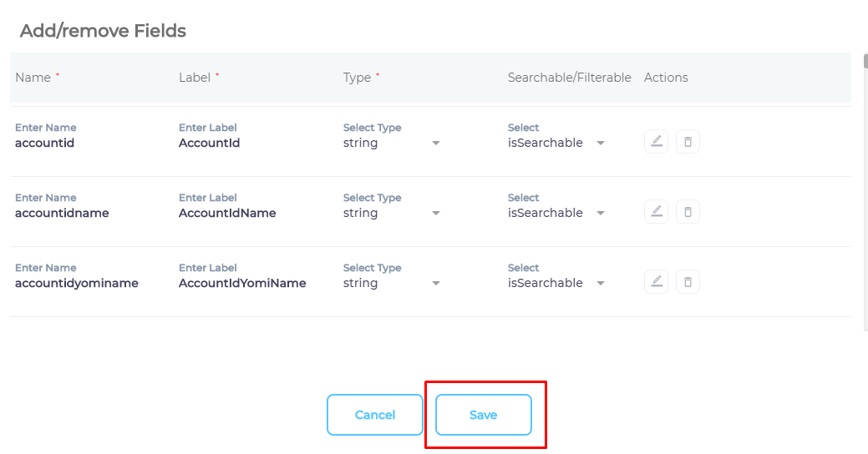The image size is (868, 454).
Task: Delete the accountid field with trash icon
Action: point(688,142)
